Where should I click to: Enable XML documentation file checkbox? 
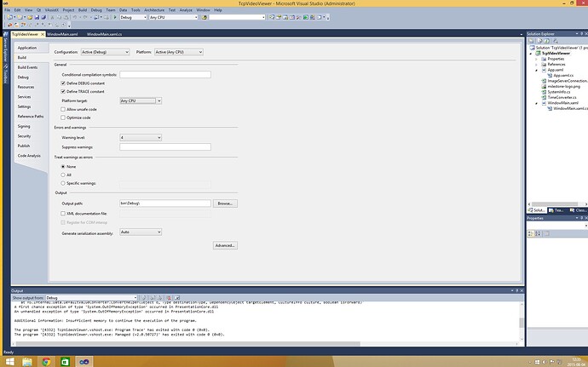click(x=63, y=214)
